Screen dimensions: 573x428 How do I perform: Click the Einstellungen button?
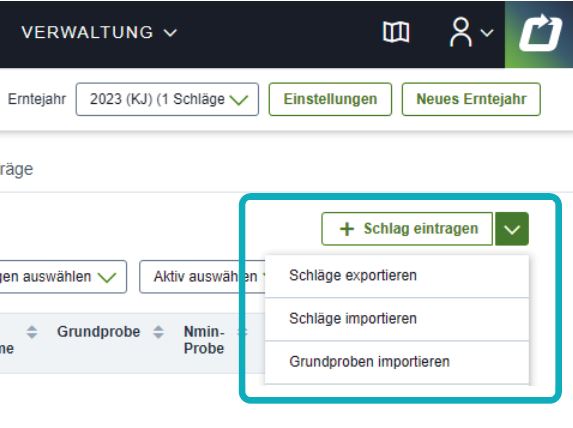coord(330,99)
